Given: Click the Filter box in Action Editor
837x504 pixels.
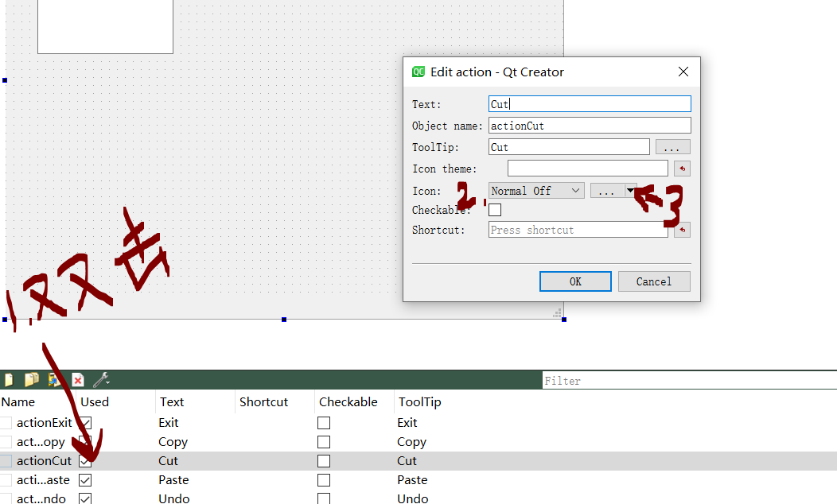Looking at the screenshot, I should 689,380.
